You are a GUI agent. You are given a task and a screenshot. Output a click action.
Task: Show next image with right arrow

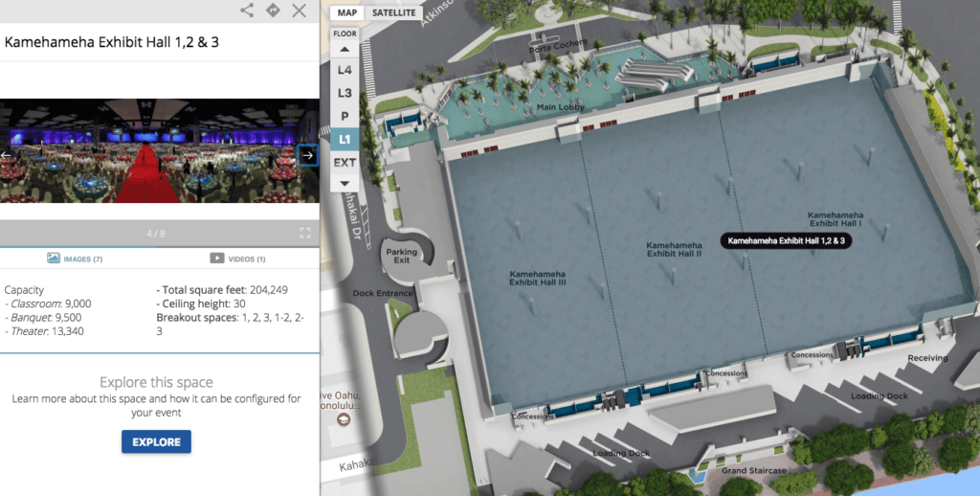click(x=307, y=156)
